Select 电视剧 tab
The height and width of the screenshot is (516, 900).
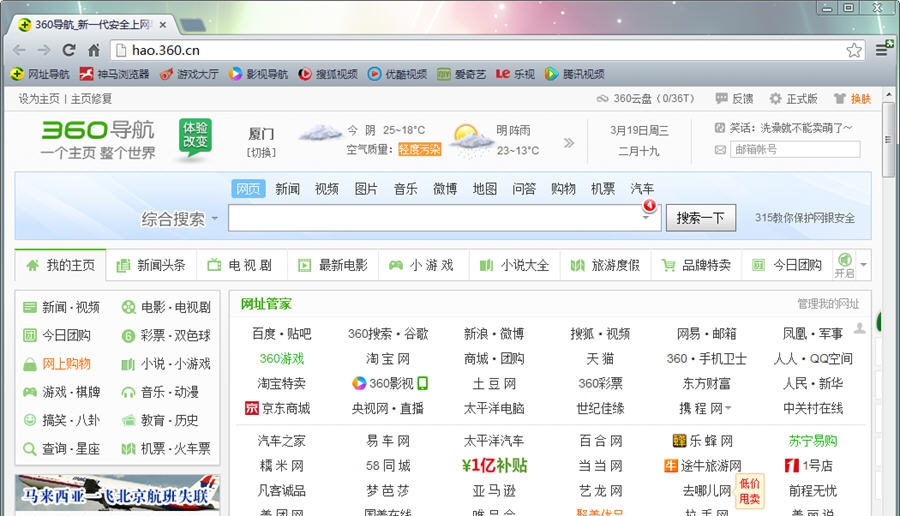[x=242, y=265]
